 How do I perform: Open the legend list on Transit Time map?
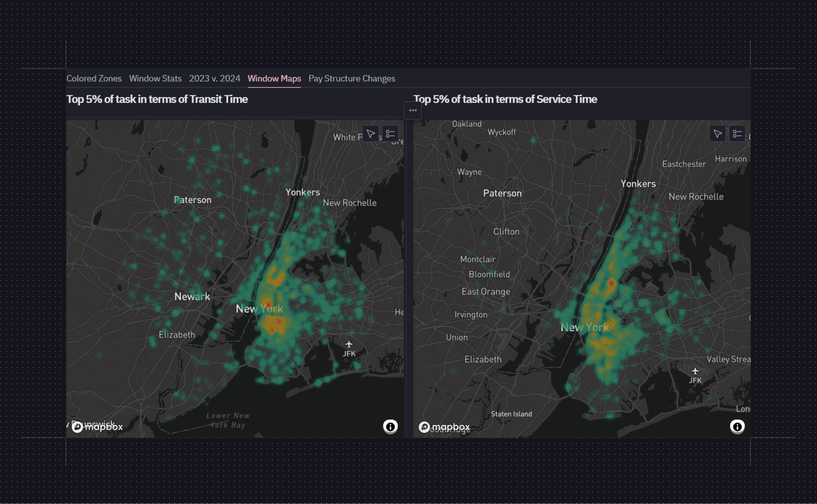(x=390, y=134)
